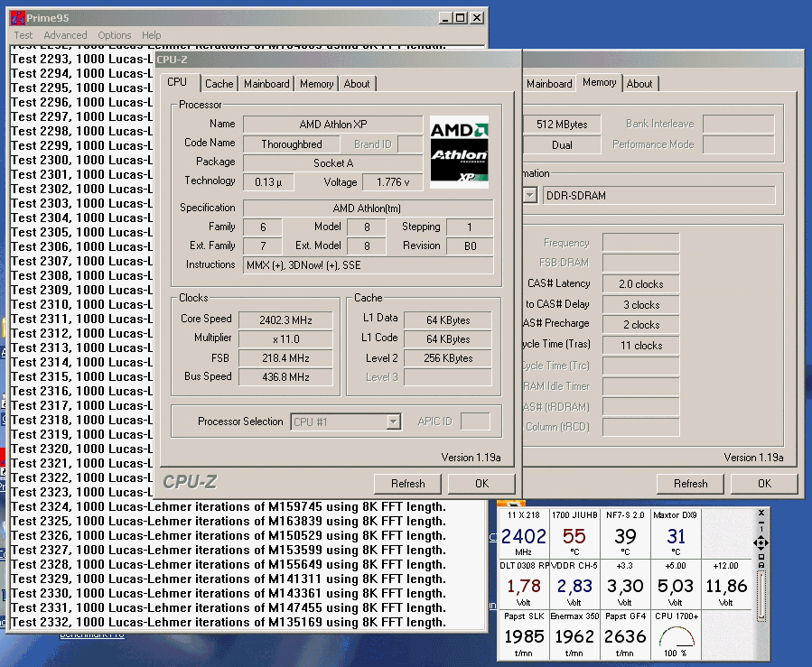Click the Level 2 cache value 256 KBytes
Image resolution: width=812 pixels, height=667 pixels.
click(448, 358)
